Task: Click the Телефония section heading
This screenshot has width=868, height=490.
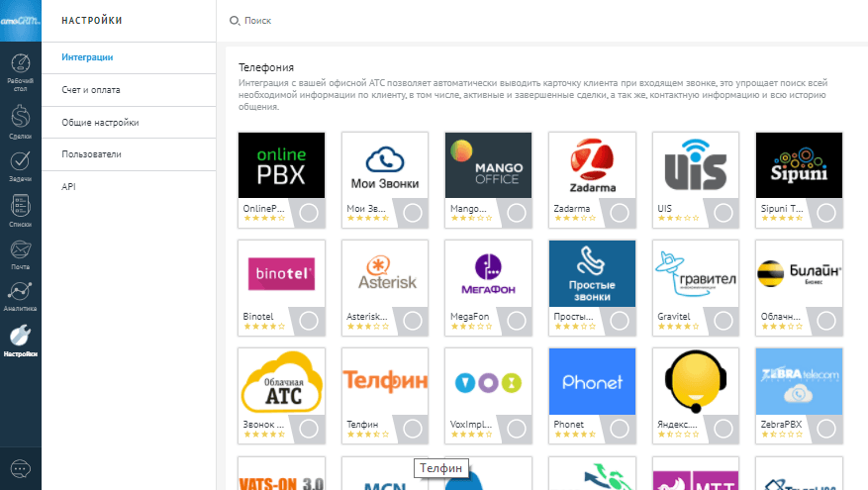Action: (x=266, y=67)
